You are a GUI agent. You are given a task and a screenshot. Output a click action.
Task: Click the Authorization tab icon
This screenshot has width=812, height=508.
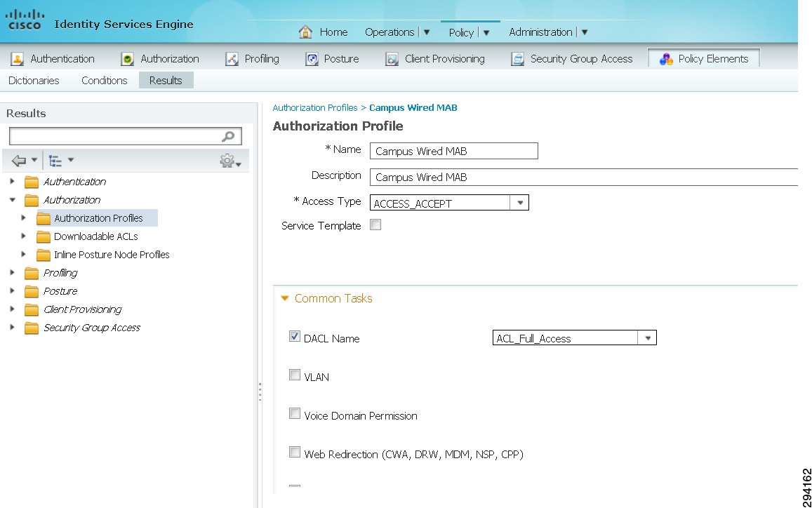click(127, 59)
